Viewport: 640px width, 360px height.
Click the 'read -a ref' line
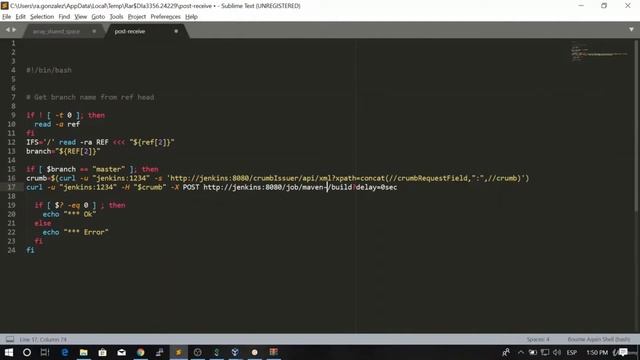click(x=57, y=124)
